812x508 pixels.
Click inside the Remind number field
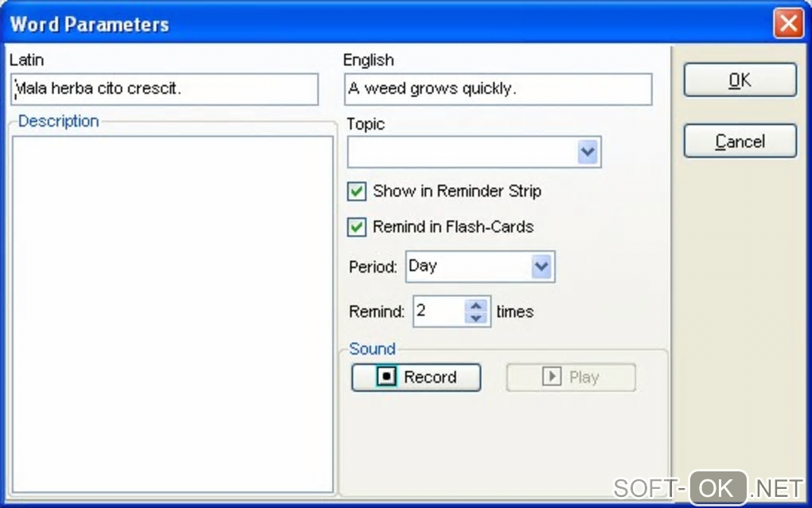[438, 311]
